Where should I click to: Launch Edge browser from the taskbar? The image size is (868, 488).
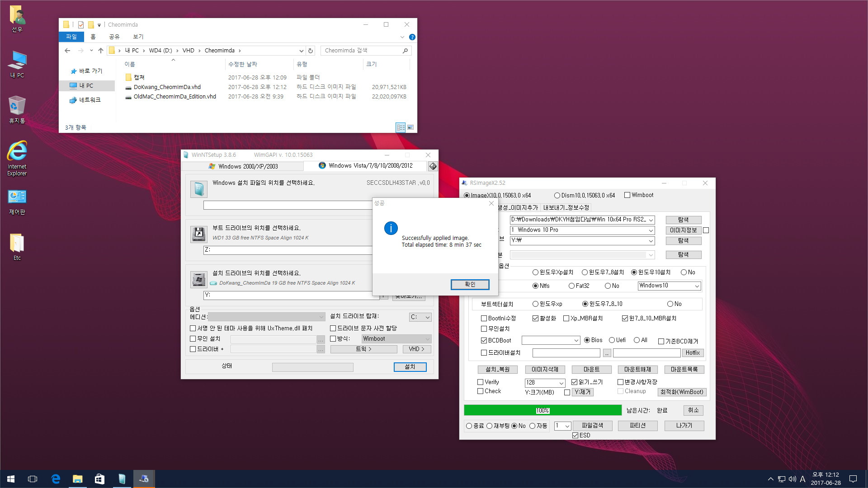[56, 479]
